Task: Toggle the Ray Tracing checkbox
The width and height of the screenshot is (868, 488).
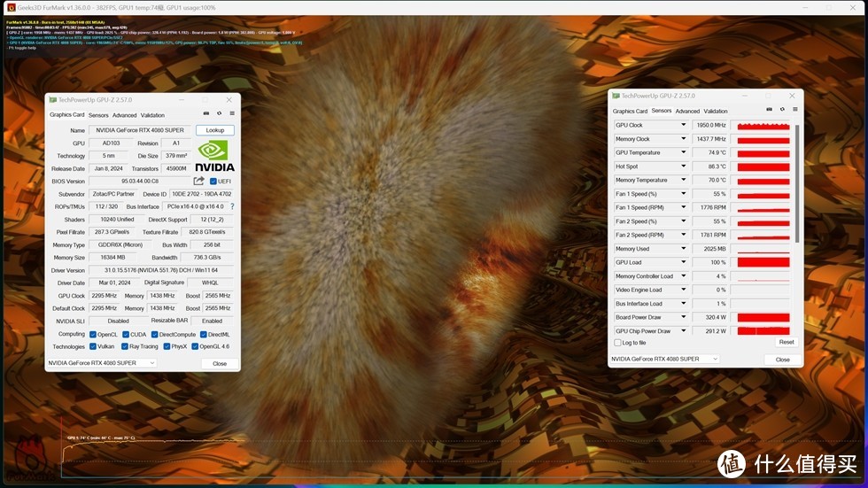Action: 125,347
